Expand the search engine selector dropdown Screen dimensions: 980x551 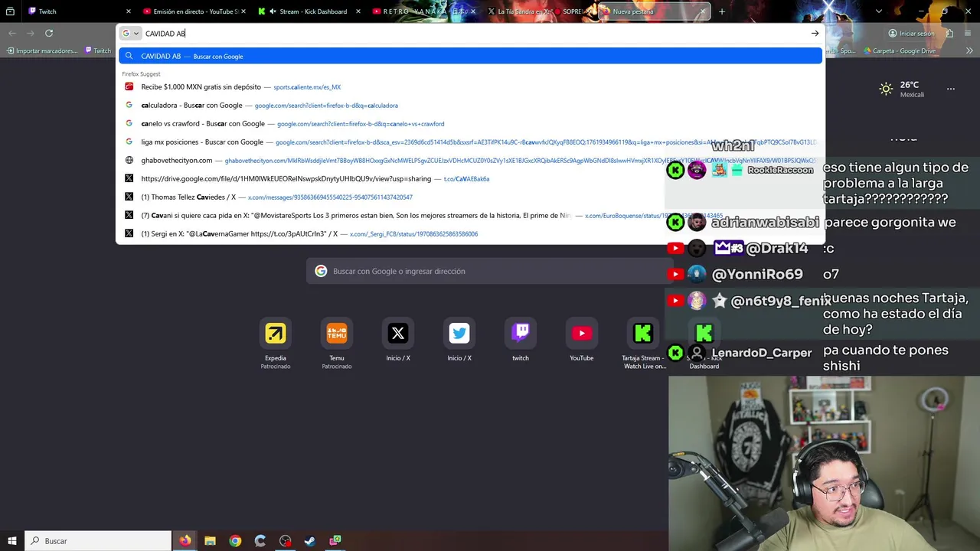(130, 34)
